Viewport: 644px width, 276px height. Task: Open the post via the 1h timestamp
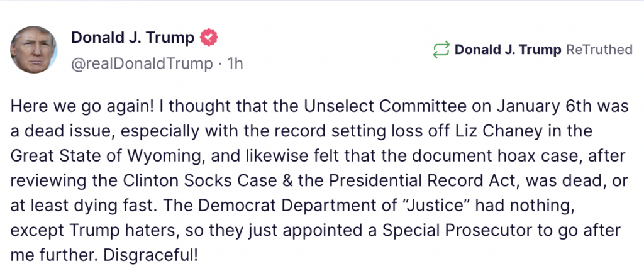[x=235, y=64]
